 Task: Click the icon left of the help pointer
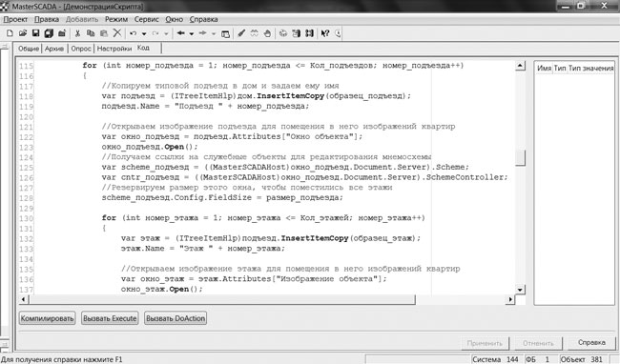point(309,33)
